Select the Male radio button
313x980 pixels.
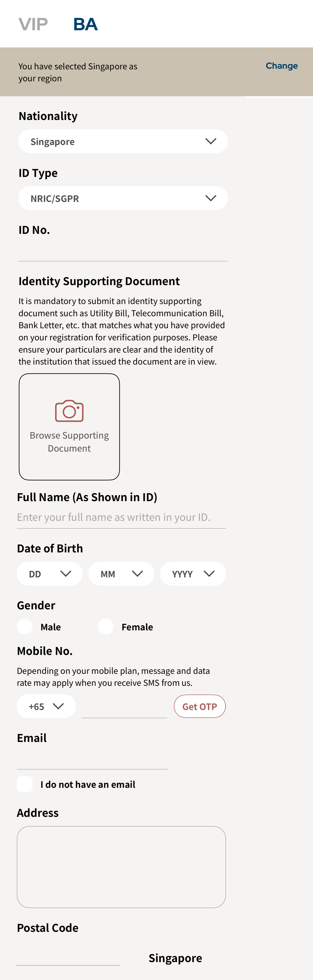click(x=25, y=627)
